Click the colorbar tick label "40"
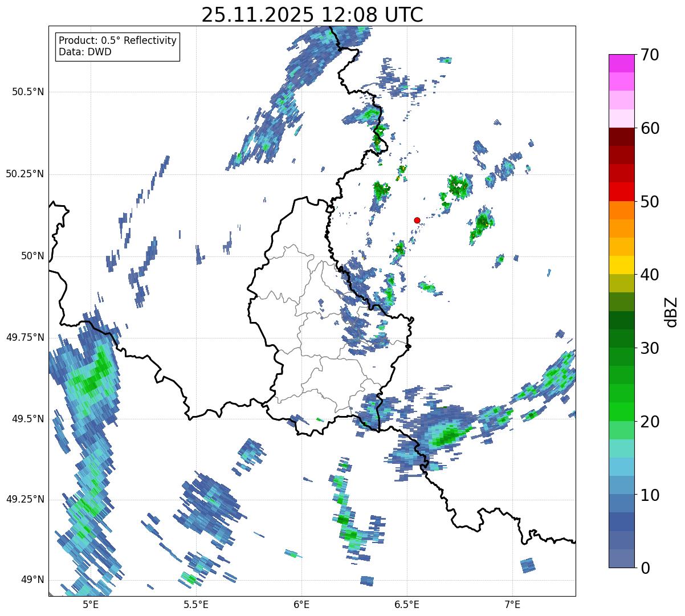Screen dimensions: 685x616 click(650, 275)
